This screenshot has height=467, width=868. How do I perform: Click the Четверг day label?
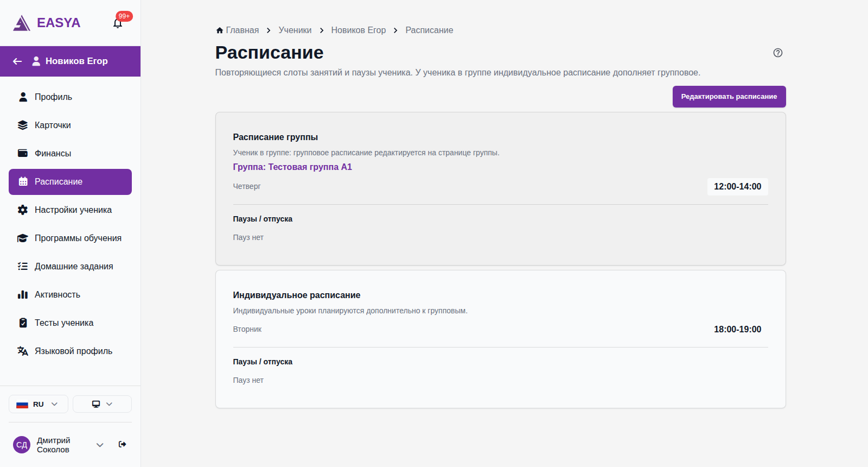[x=247, y=186]
